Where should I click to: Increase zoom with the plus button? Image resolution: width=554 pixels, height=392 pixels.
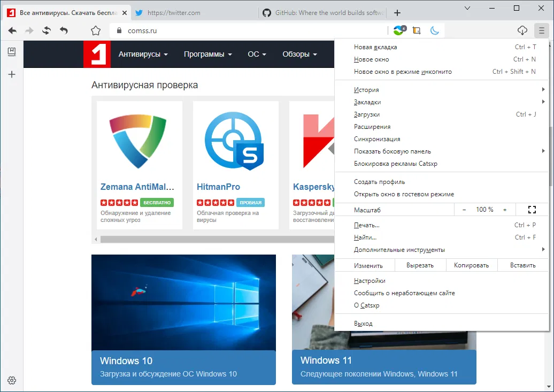[x=505, y=210]
